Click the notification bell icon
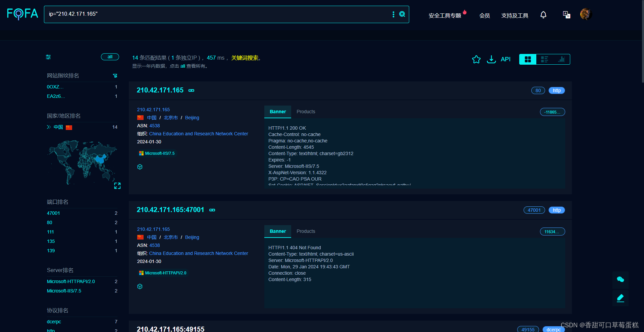Image resolution: width=644 pixels, height=332 pixels. tap(543, 15)
